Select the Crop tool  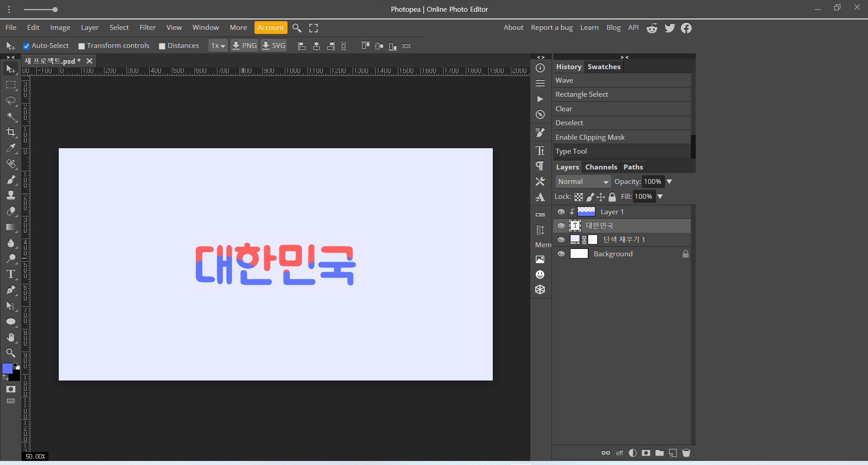(x=11, y=132)
